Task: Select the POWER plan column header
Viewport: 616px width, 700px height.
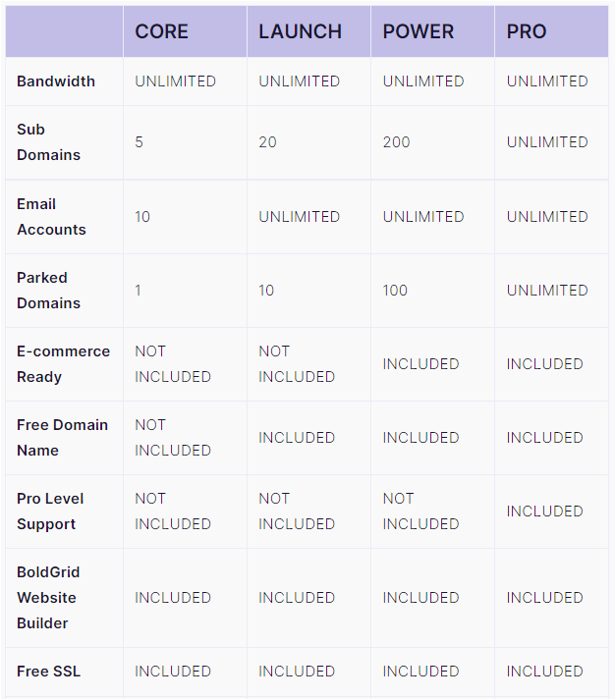Action: (419, 31)
